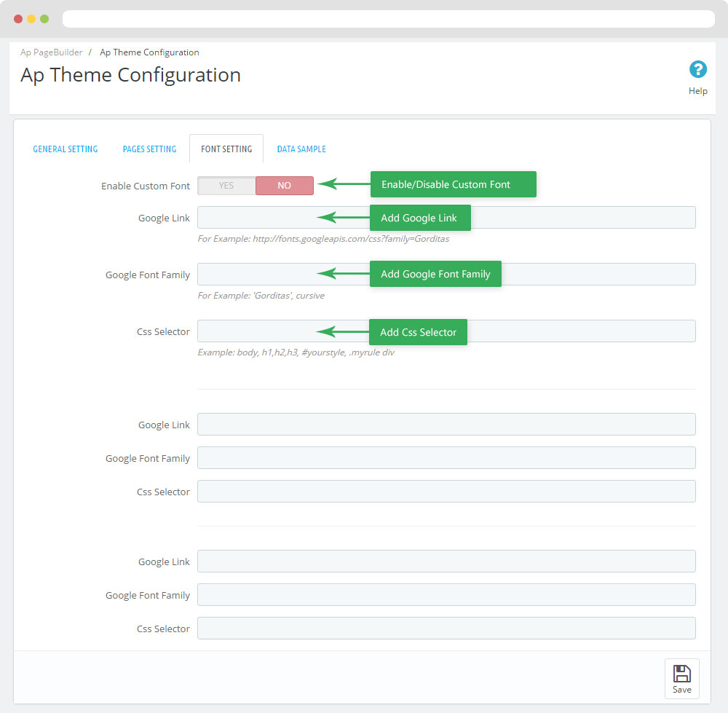The image size is (728, 713).
Task: Select NO on Enable Custom Font
Action: click(284, 186)
